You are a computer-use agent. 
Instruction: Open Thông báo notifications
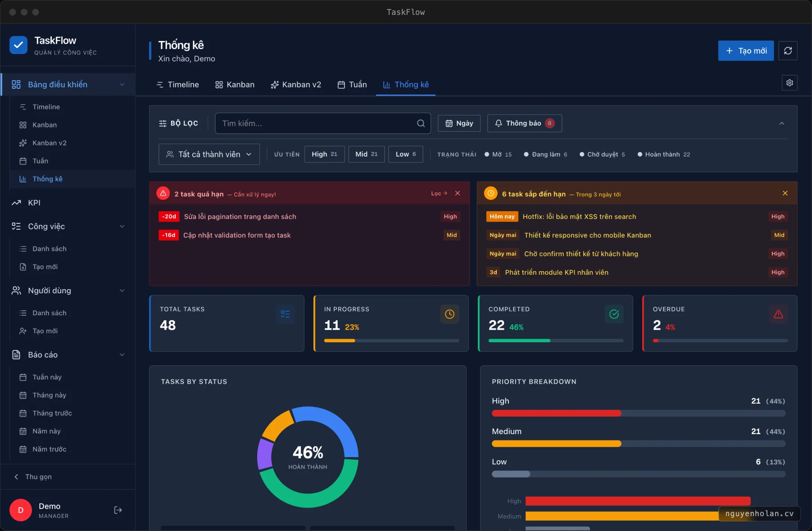[x=525, y=123]
